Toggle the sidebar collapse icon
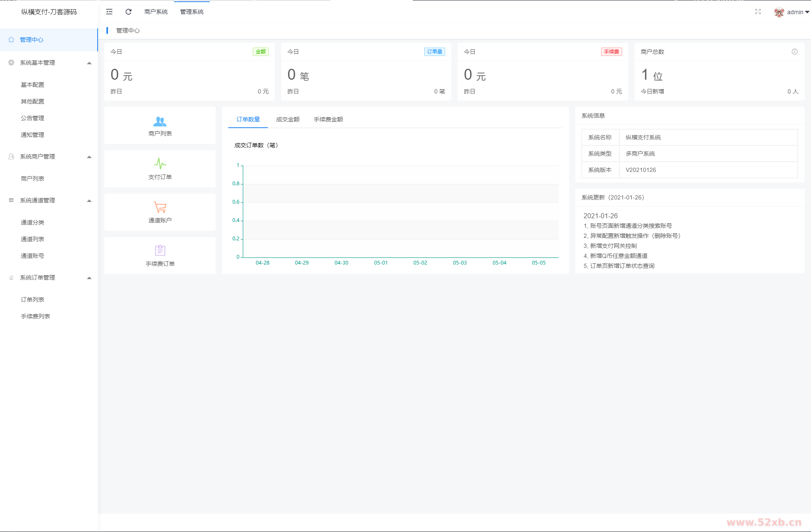This screenshot has width=811, height=532. click(109, 12)
